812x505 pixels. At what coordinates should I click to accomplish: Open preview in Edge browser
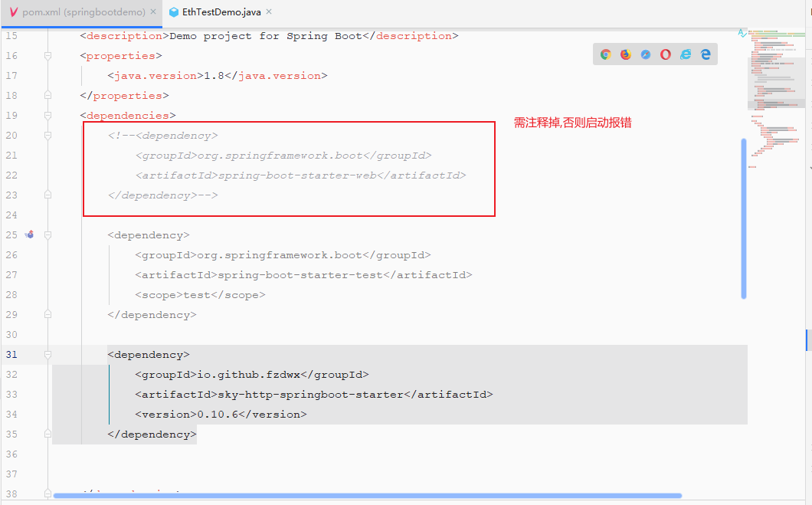(706, 54)
